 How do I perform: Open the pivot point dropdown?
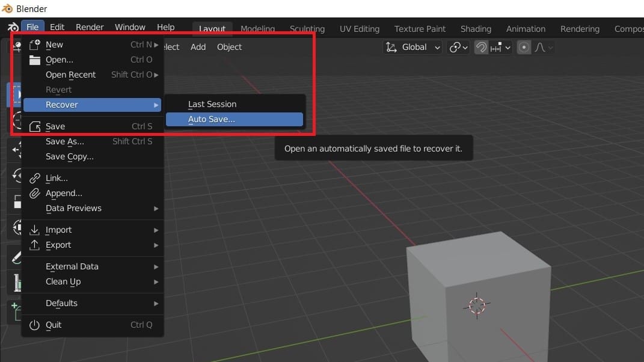pos(458,48)
